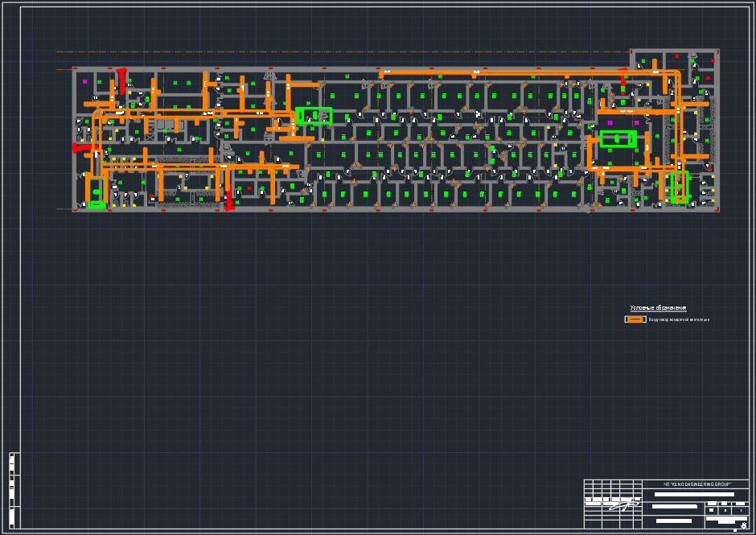
Task: Select the 'Условные обозначения' legend heading
Action: 658,308
